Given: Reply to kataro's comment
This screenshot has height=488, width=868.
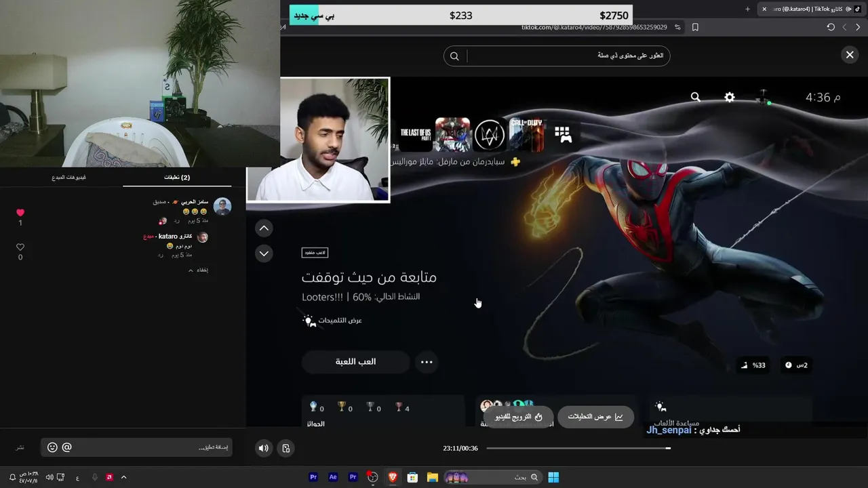Looking at the screenshot, I should [161, 255].
